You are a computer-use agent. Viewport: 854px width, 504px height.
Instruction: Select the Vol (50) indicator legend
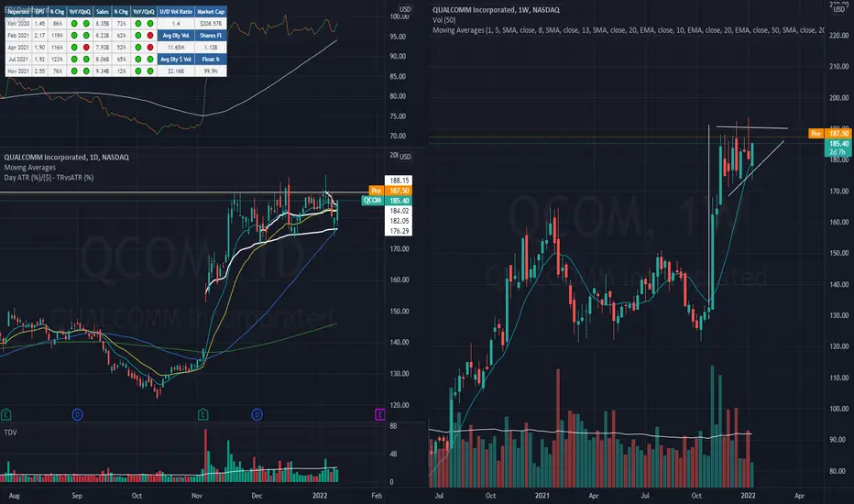tap(443, 20)
